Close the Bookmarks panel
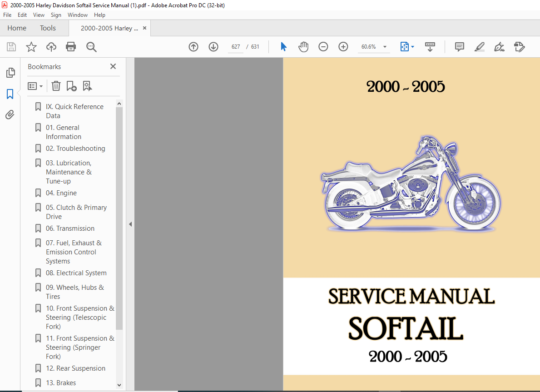The height and width of the screenshot is (392, 540). pos(113,66)
